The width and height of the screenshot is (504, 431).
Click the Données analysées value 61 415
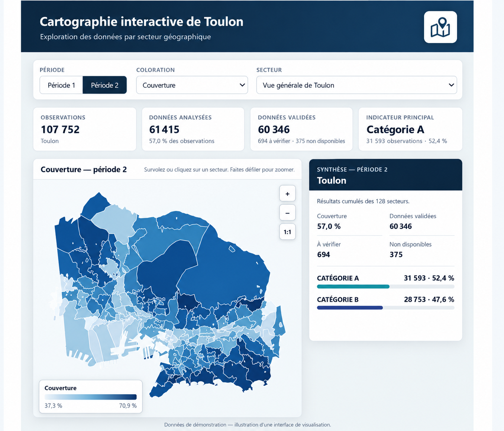pyautogui.click(x=164, y=129)
